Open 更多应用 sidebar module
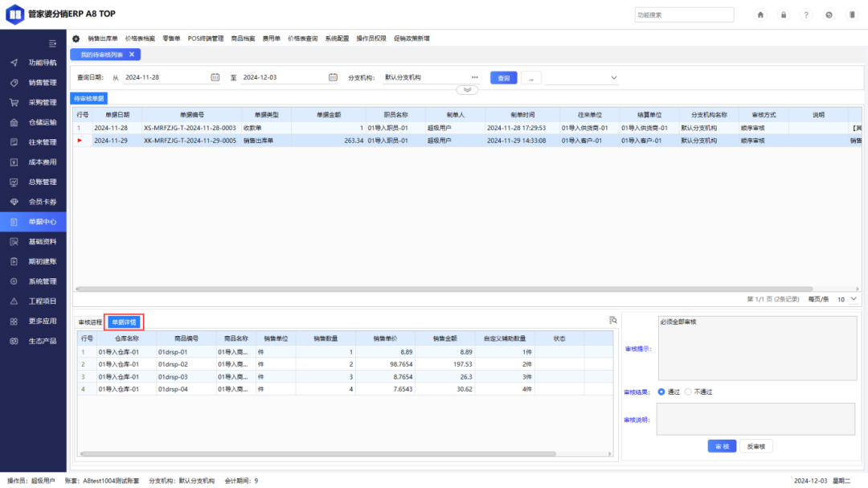 pos(33,322)
